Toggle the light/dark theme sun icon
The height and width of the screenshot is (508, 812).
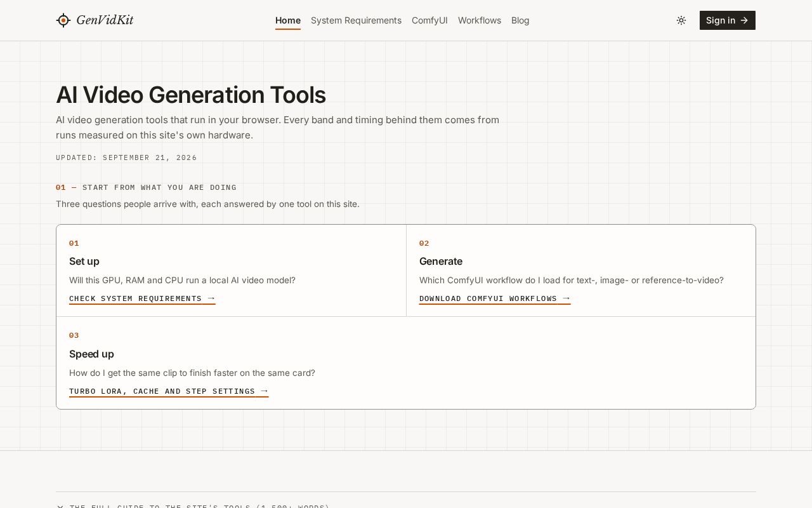681,20
